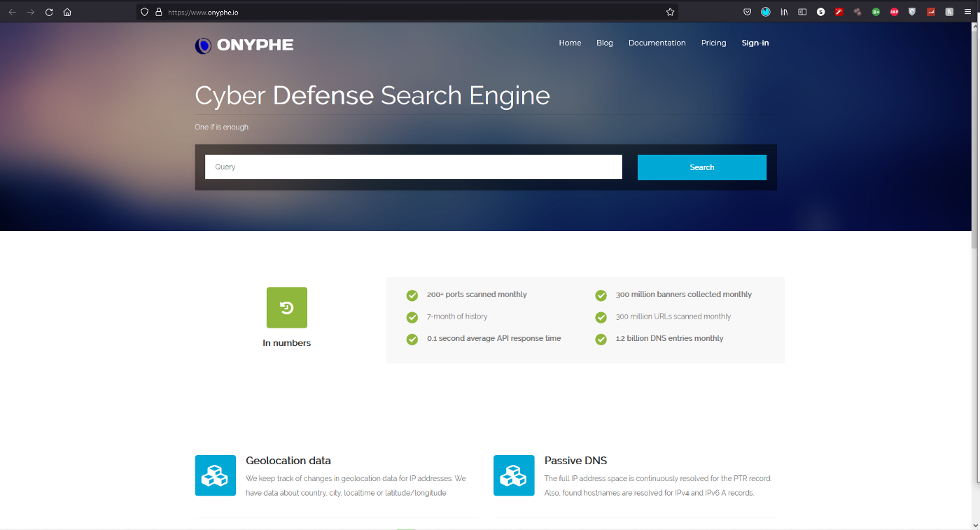Open the Library bookshelf icon
The height and width of the screenshot is (530, 980).
pos(785,12)
